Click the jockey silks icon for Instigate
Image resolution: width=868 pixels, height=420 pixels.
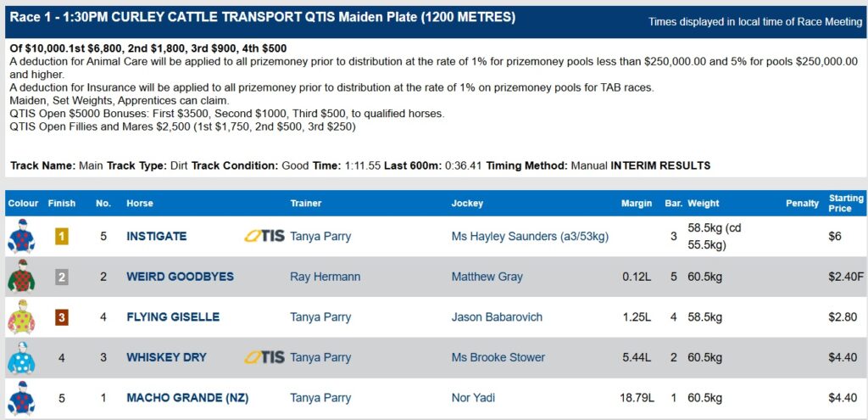click(x=21, y=236)
